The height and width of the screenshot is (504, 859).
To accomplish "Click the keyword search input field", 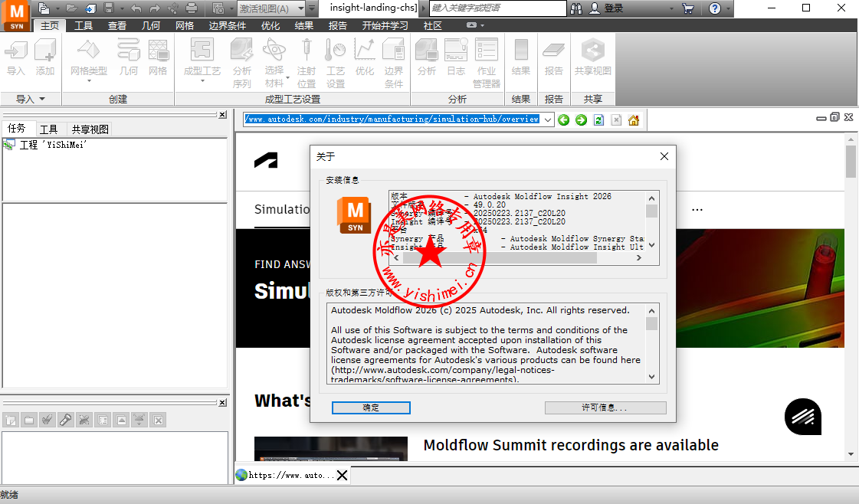I will 497,8.
